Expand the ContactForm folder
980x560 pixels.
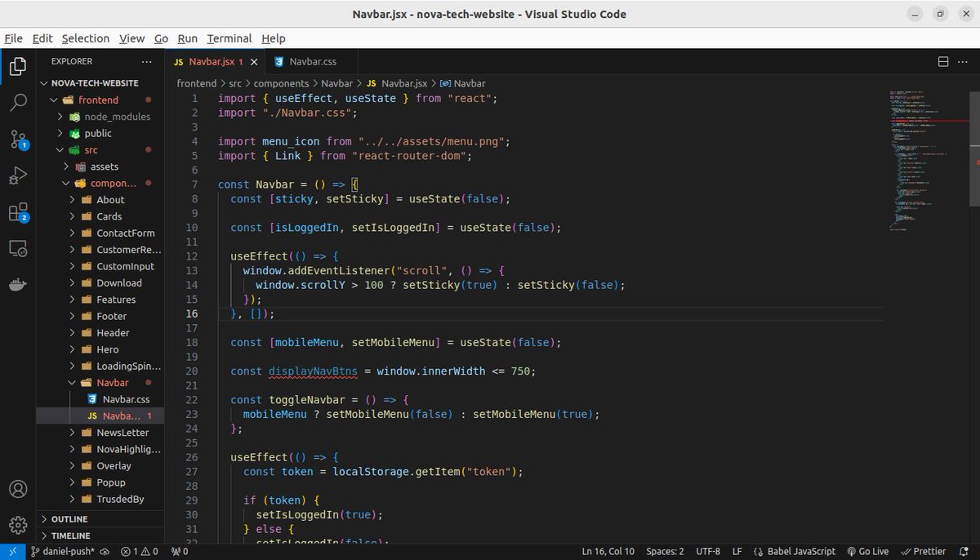101,233
